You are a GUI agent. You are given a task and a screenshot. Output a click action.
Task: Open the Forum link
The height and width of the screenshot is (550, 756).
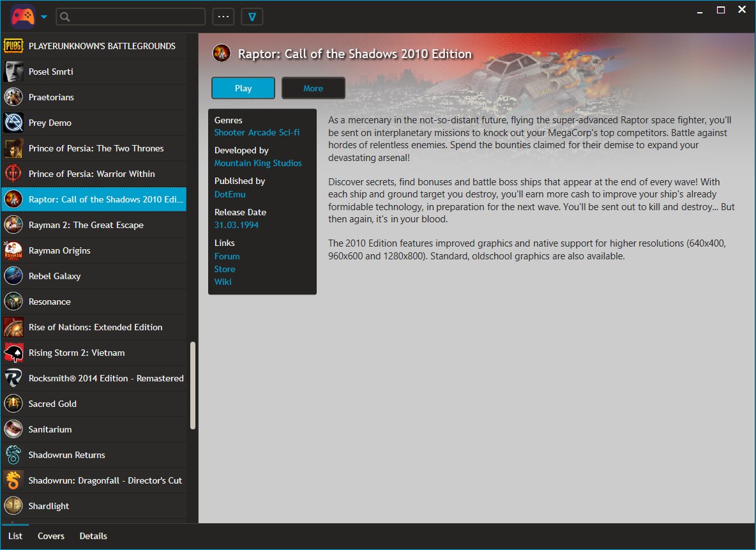pyautogui.click(x=227, y=256)
